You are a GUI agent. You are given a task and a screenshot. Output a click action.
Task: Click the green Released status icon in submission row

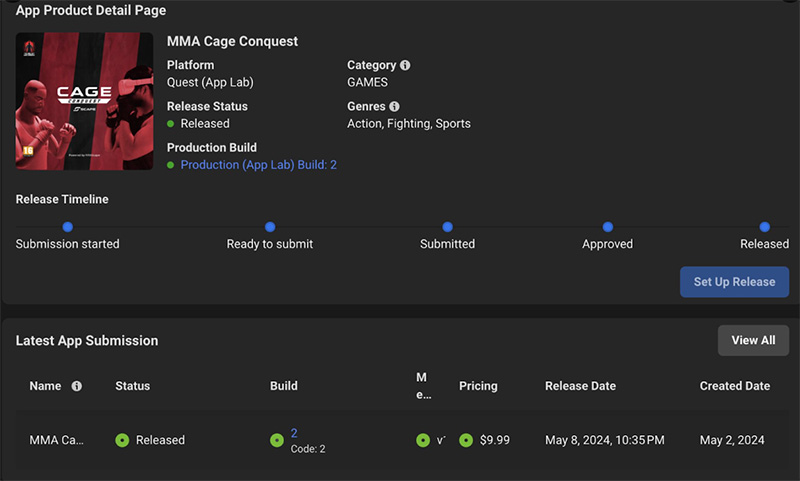click(x=122, y=440)
